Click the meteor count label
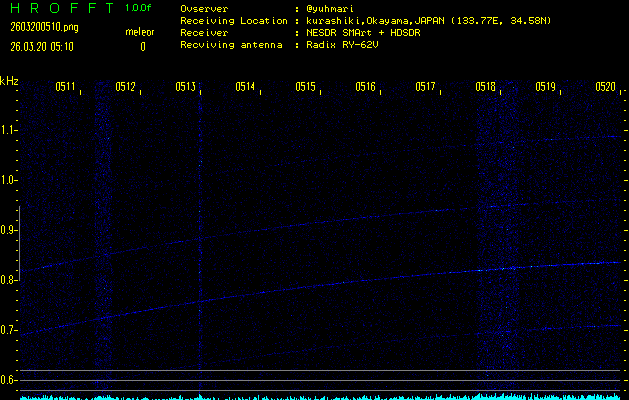Screen dimensions: 629x400 pos(140,32)
